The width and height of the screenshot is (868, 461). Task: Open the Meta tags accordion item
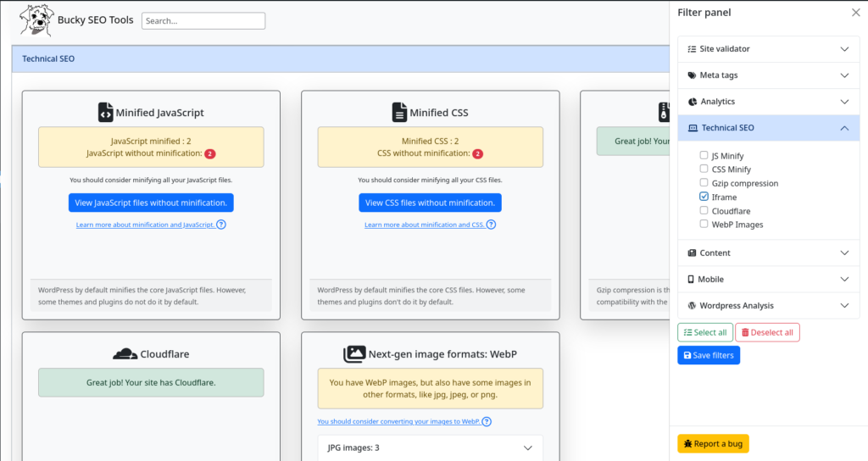768,75
